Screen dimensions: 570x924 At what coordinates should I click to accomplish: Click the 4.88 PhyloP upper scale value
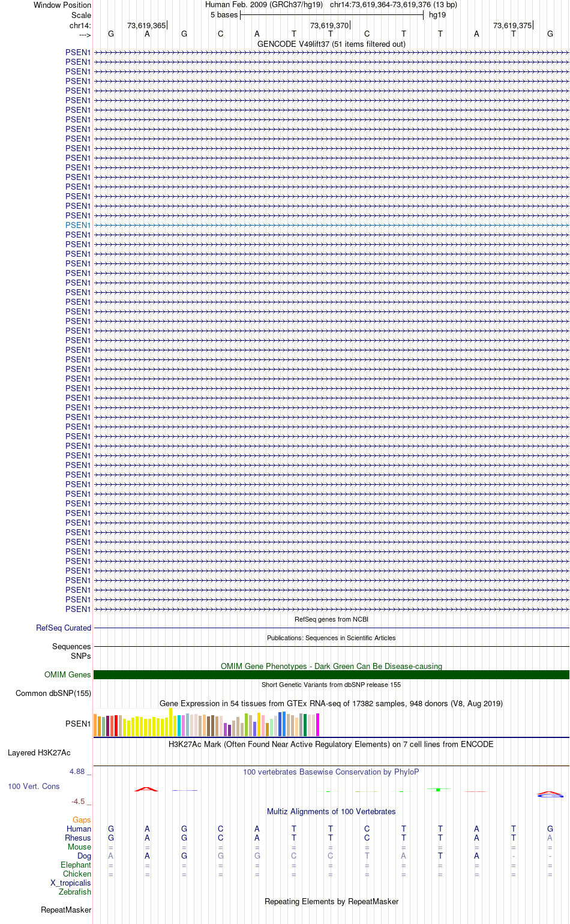[x=78, y=772]
